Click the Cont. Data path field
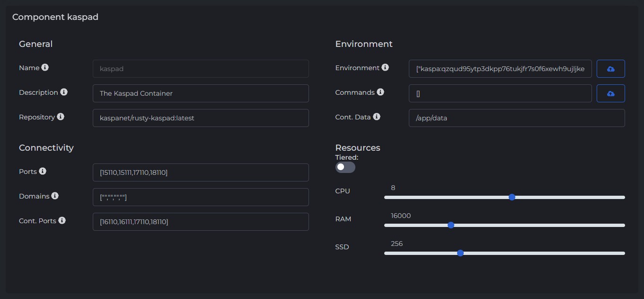The height and width of the screenshot is (299, 644). [x=517, y=118]
